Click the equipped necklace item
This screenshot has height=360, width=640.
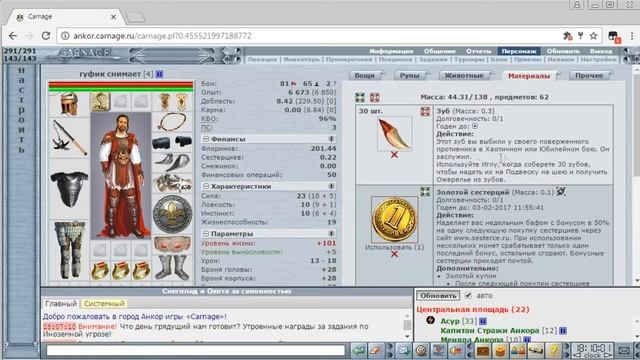(x=172, y=122)
